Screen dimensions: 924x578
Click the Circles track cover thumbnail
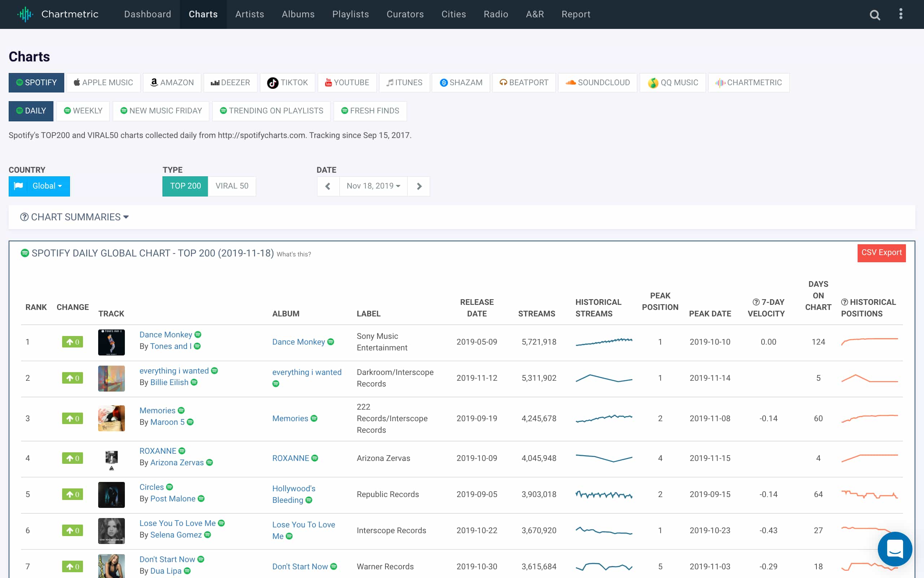point(111,494)
